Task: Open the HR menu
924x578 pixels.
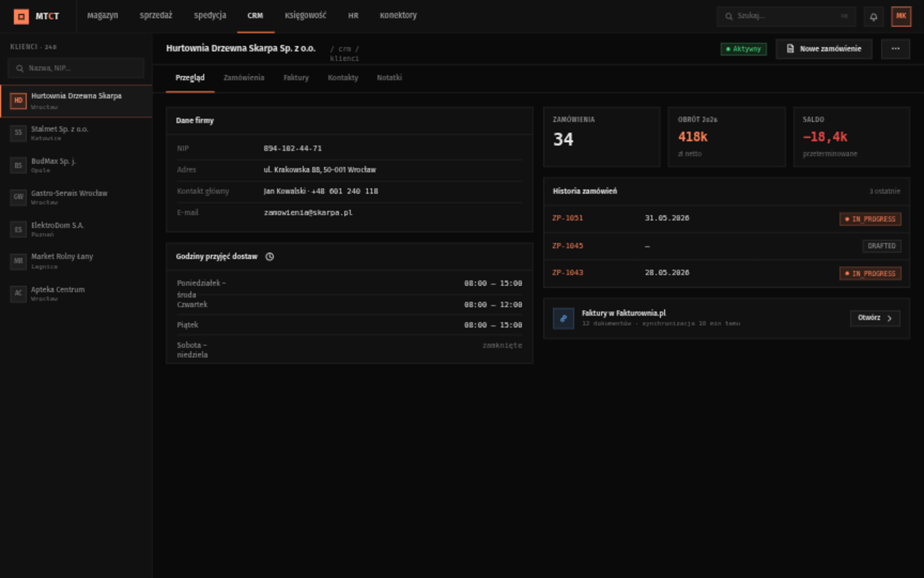Action: tap(353, 16)
